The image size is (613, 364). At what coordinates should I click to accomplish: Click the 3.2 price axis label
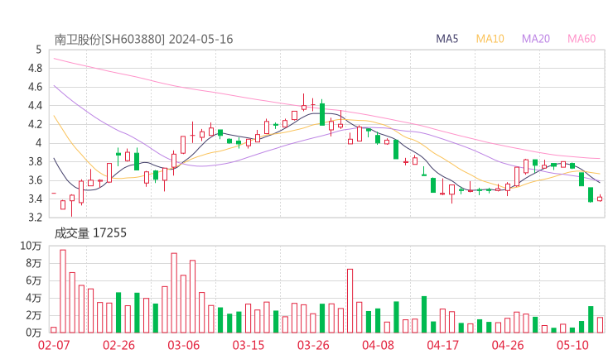[x=35, y=217]
